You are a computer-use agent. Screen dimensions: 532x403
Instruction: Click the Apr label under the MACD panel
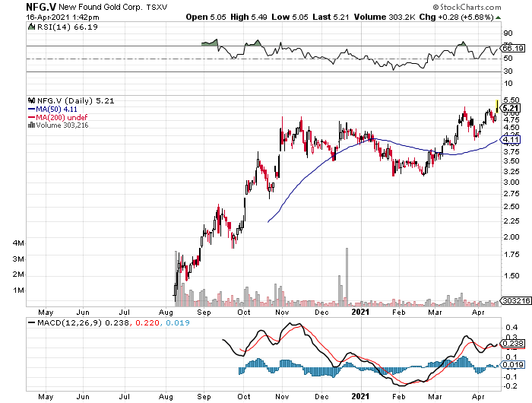478,397
